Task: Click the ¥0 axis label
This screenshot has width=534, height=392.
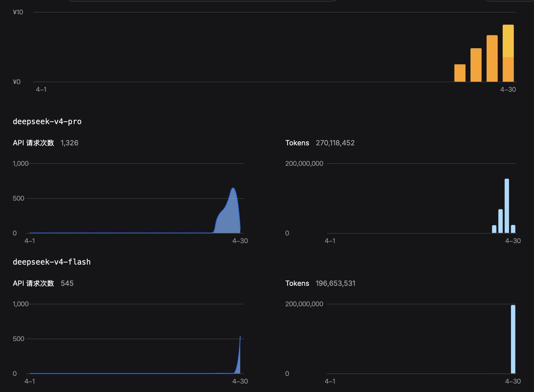Action: point(17,82)
